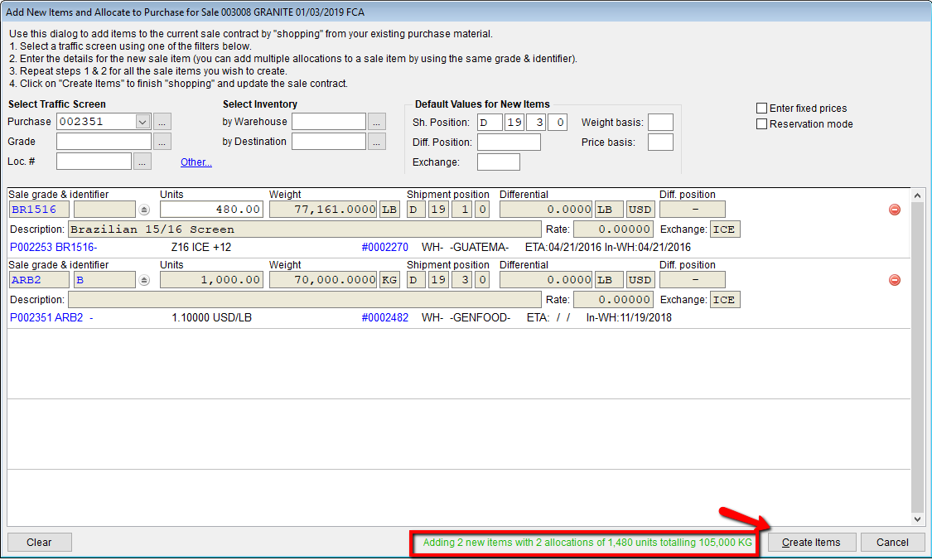Image resolution: width=932 pixels, height=560 pixels.
Task: Click the eject icon beside BR1516 identifier
Action: (144, 210)
